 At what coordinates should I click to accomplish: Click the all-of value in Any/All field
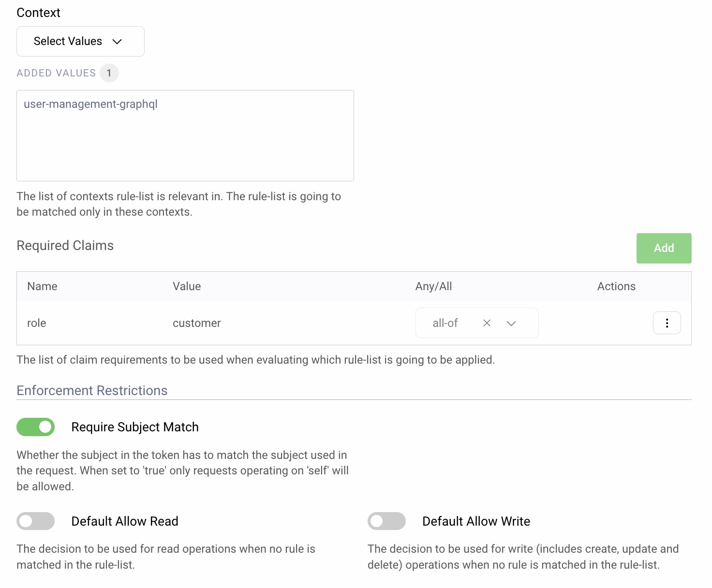tap(445, 323)
